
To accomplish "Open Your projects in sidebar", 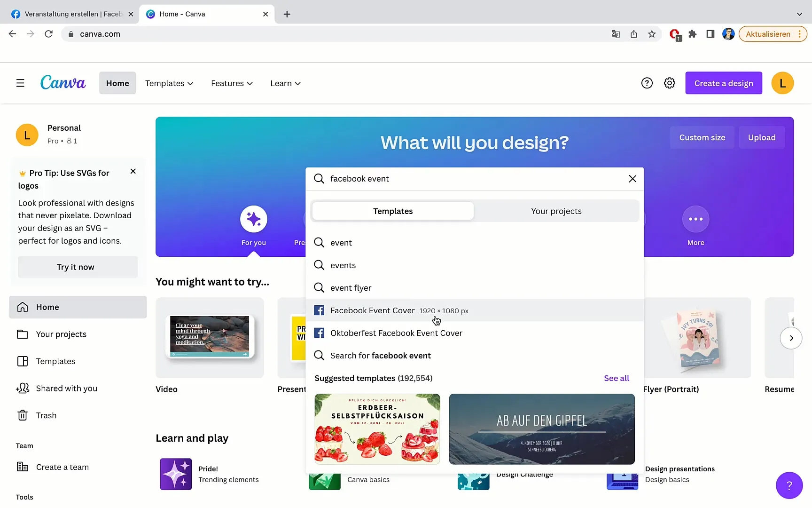I will (x=78, y=334).
